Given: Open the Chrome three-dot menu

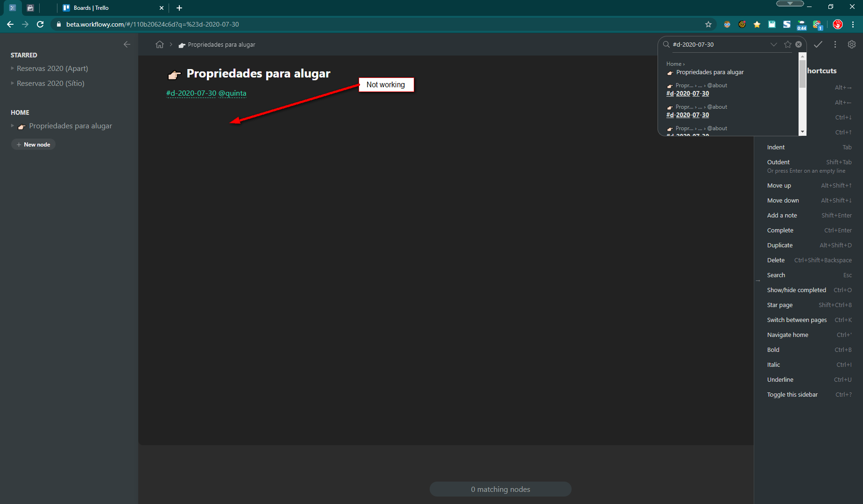Looking at the screenshot, I should (x=853, y=24).
